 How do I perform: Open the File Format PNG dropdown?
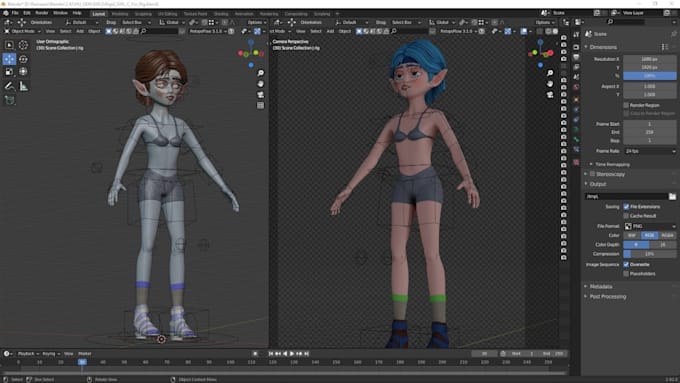click(650, 226)
